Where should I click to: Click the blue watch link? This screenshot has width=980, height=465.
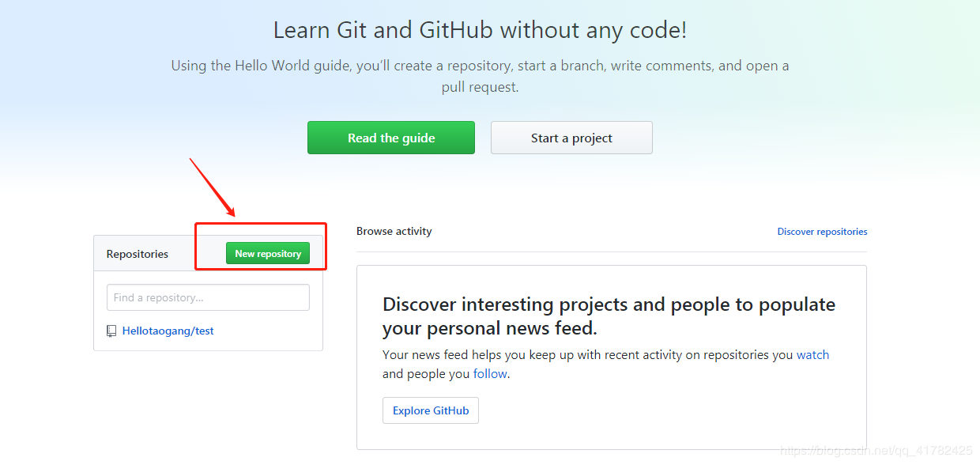812,354
